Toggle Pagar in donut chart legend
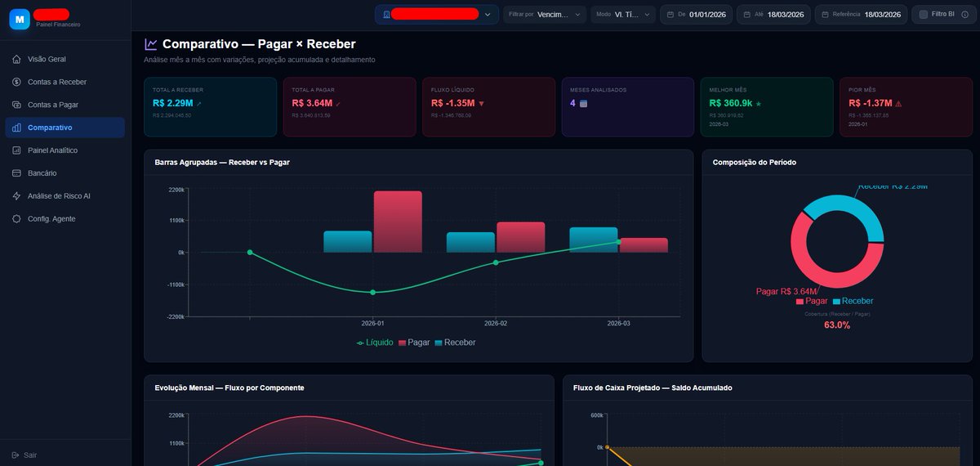Viewport: 980px width, 466px height. pyautogui.click(x=812, y=301)
